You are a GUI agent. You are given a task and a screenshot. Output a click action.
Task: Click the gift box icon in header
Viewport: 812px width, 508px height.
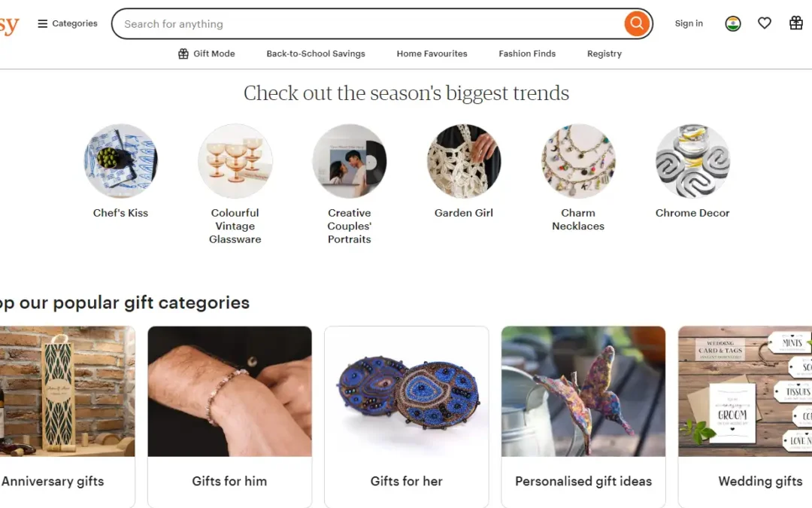(796, 23)
